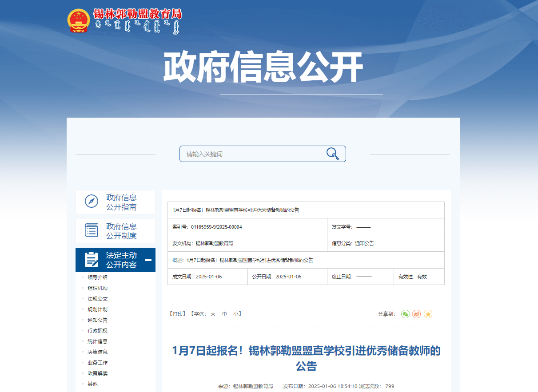Click the 废止日期 cell
The height and width of the screenshot is (392, 538).
pos(361,277)
